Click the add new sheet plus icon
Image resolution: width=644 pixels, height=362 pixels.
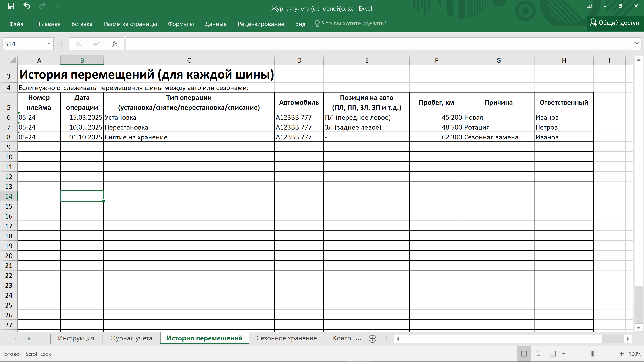[x=372, y=339]
